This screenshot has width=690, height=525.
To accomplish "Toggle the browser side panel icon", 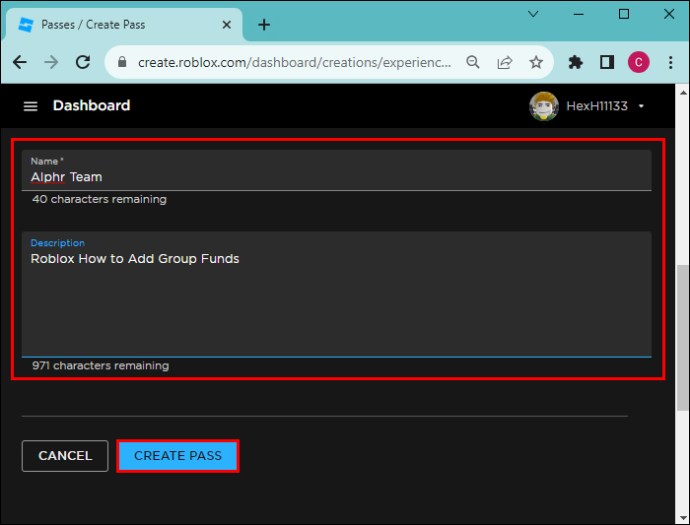I will point(607,62).
